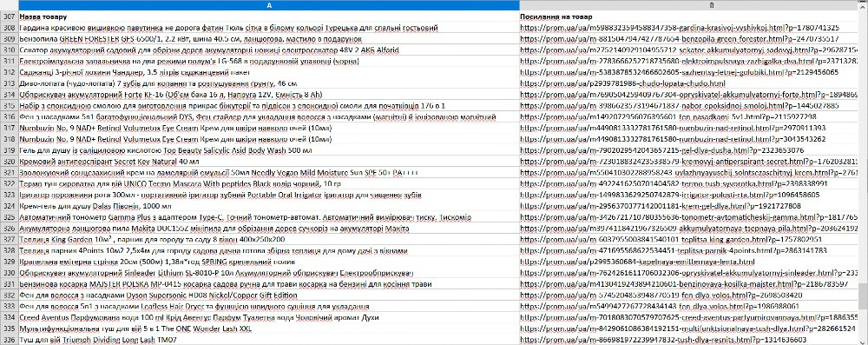868x345 pixels.
Task: Select column B by its header
Action: pos(690,5)
